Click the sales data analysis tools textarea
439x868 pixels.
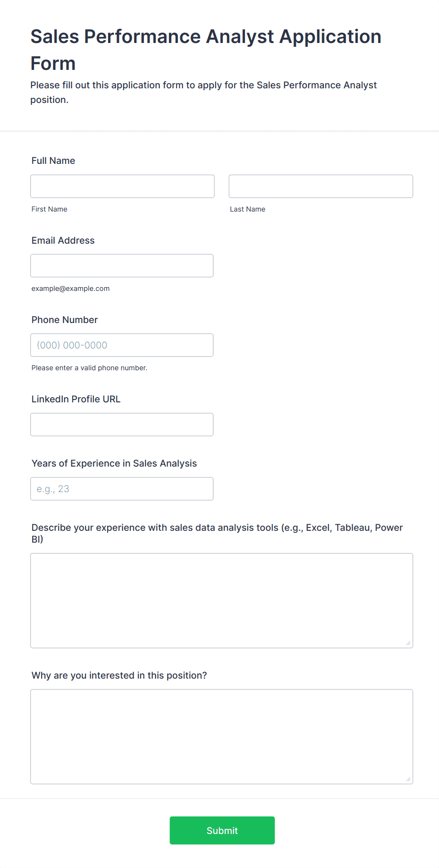coord(222,600)
